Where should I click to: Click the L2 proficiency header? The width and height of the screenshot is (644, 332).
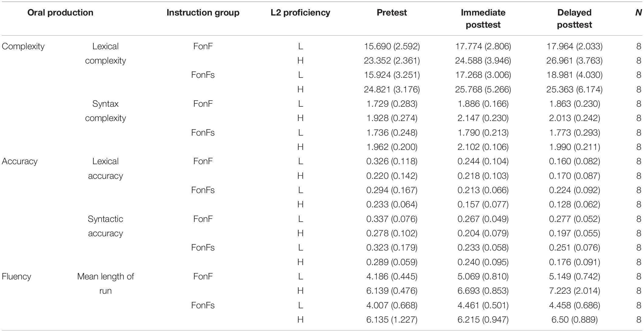pos(300,12)
